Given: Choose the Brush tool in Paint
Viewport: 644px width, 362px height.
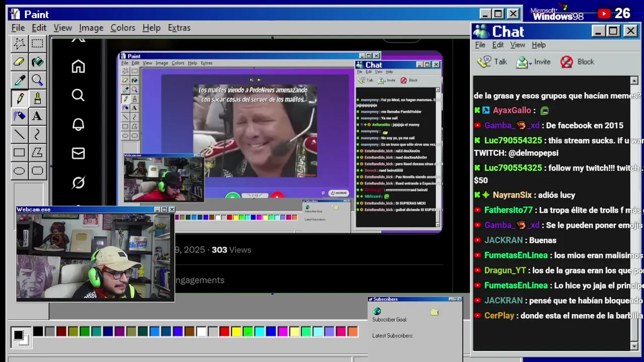Looking at the screenshot, I should click(x=37, y=98).
